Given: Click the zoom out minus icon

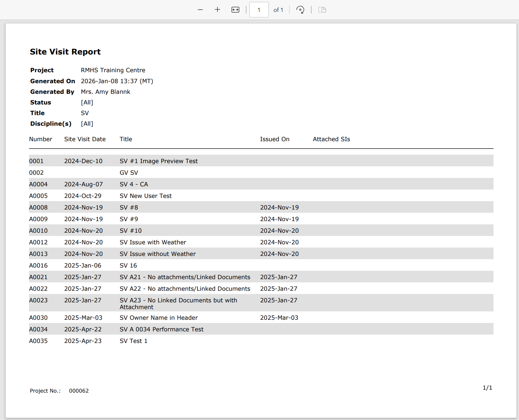Looking at the screenshot, I should [200, 10].
